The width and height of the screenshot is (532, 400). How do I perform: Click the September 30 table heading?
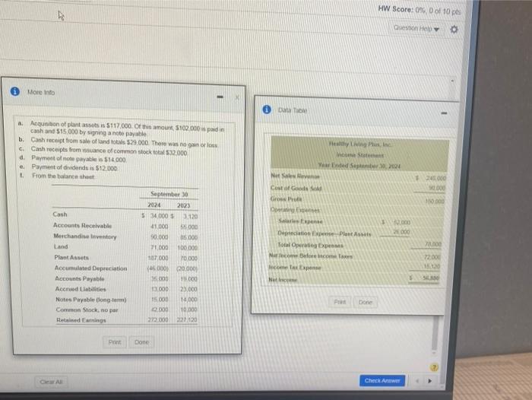point(169,194)
